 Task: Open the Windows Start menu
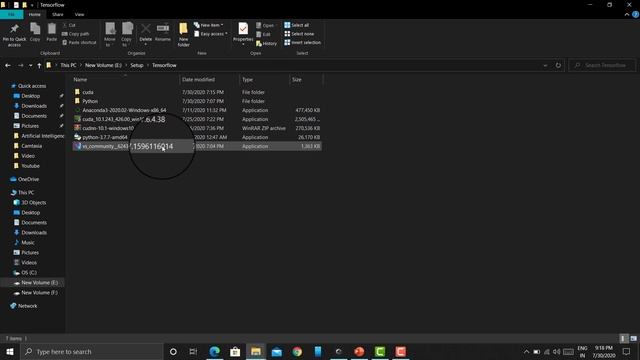[x=10, y=351]
